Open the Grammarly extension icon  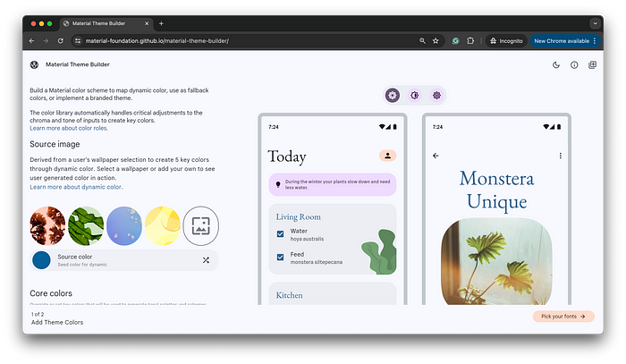455,41
